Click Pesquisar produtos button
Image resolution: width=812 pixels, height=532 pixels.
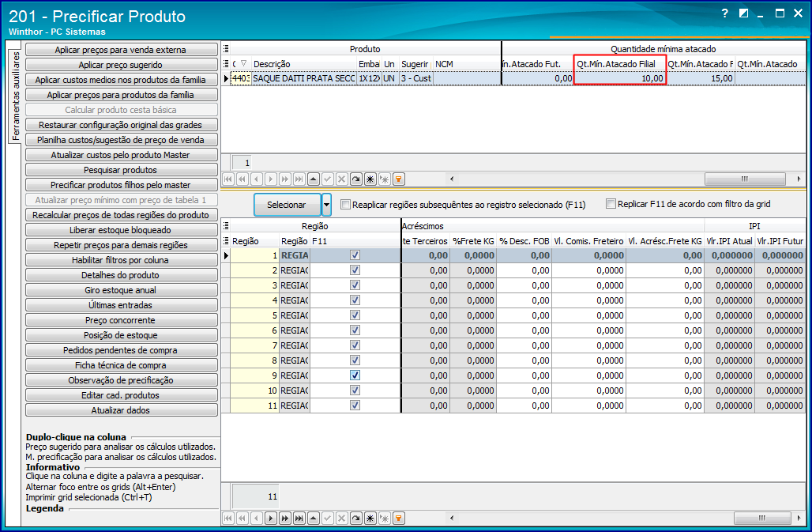tap(121, 170)
